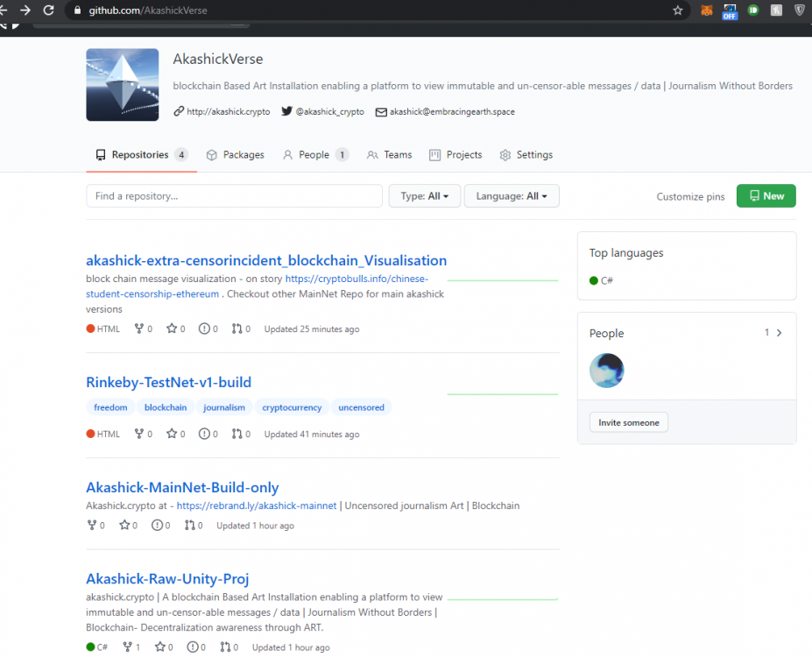The width and height of the screenshot is (812, 657).
Task: Open the People tab
Action: [x=315, y=155]
